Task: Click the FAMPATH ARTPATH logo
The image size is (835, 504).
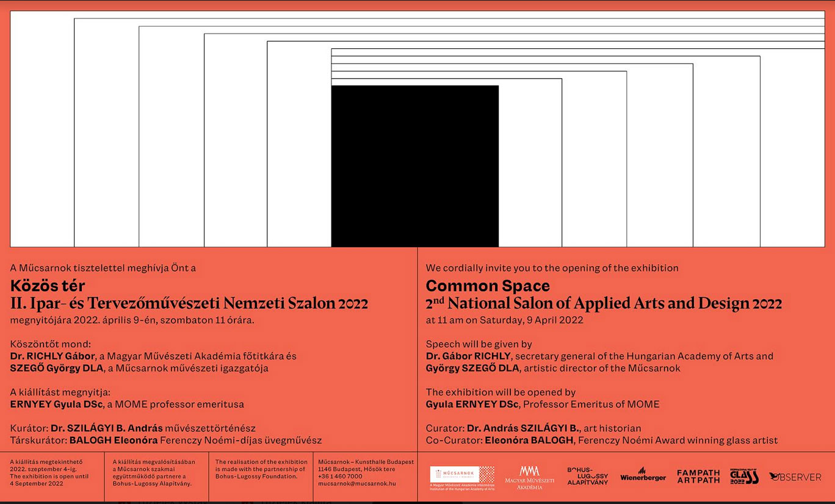Action: 698,477
